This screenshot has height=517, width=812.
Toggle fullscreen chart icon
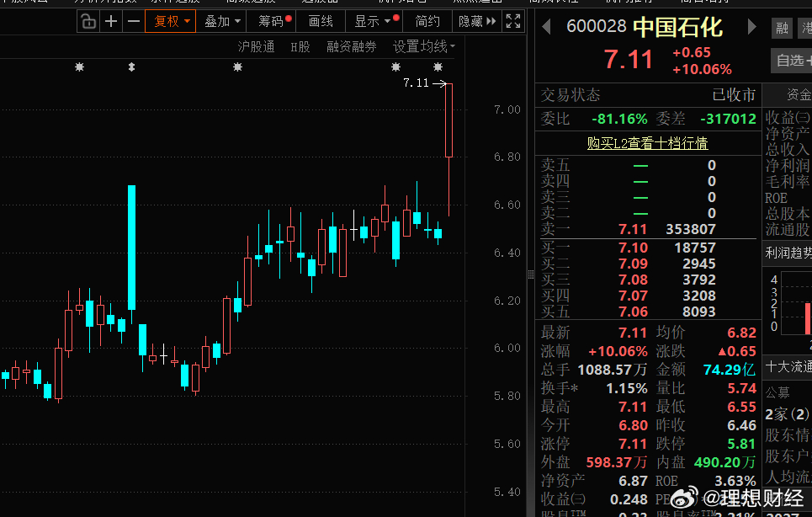point(512,21)
